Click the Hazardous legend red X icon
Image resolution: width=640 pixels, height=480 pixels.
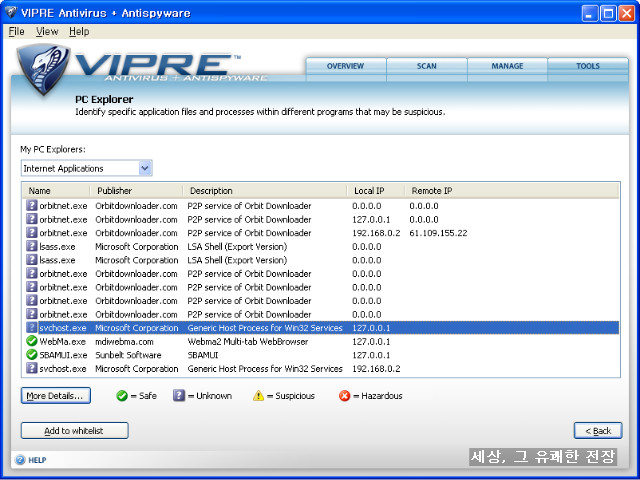(x=344, y=396)
